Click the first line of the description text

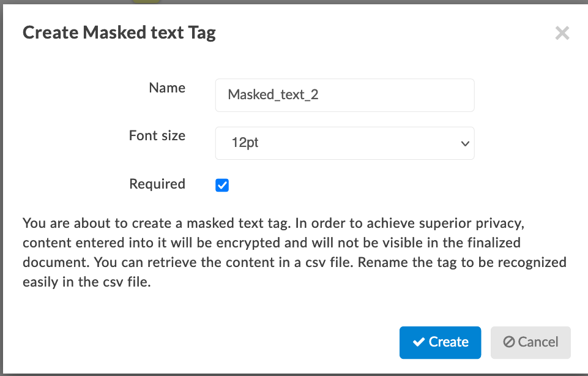coord(274,224)
